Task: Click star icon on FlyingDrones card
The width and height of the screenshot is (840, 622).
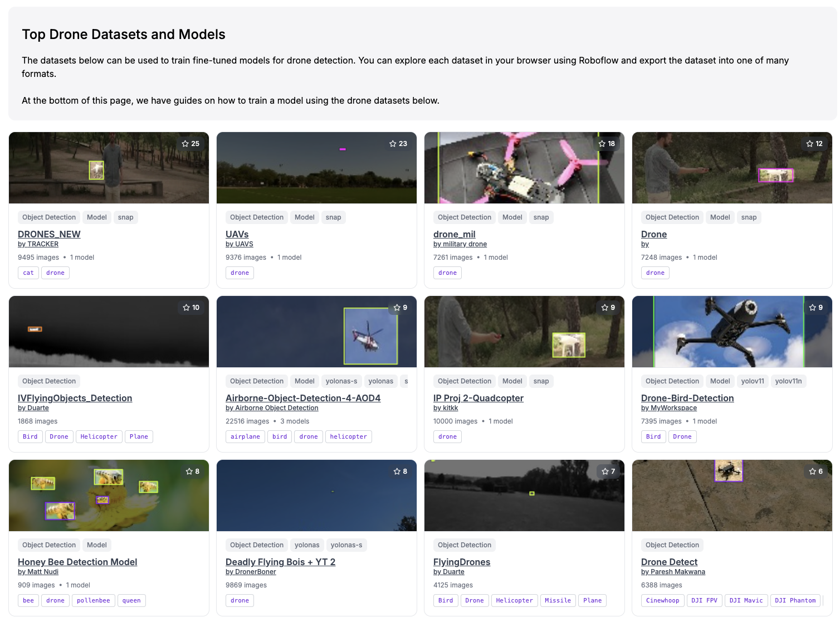Action: (x=605, y=472)
